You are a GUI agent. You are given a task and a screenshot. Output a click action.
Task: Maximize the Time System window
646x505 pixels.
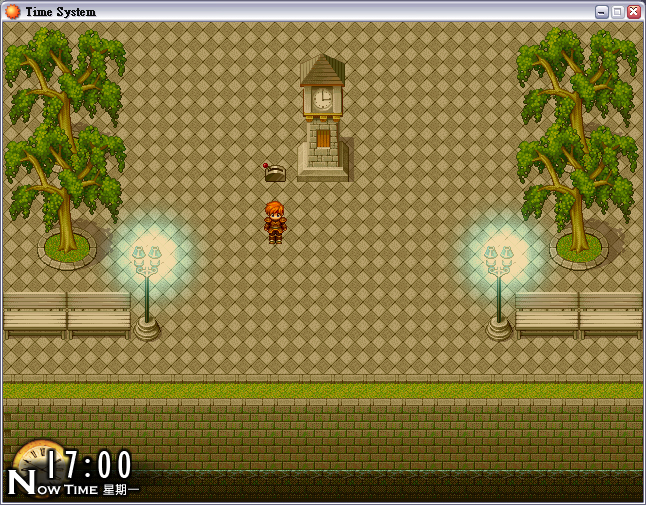pos(618,12)
